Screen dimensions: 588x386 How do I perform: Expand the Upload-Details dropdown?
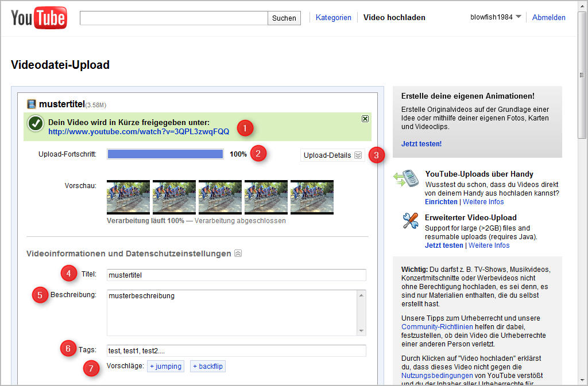tap(332, 155)
